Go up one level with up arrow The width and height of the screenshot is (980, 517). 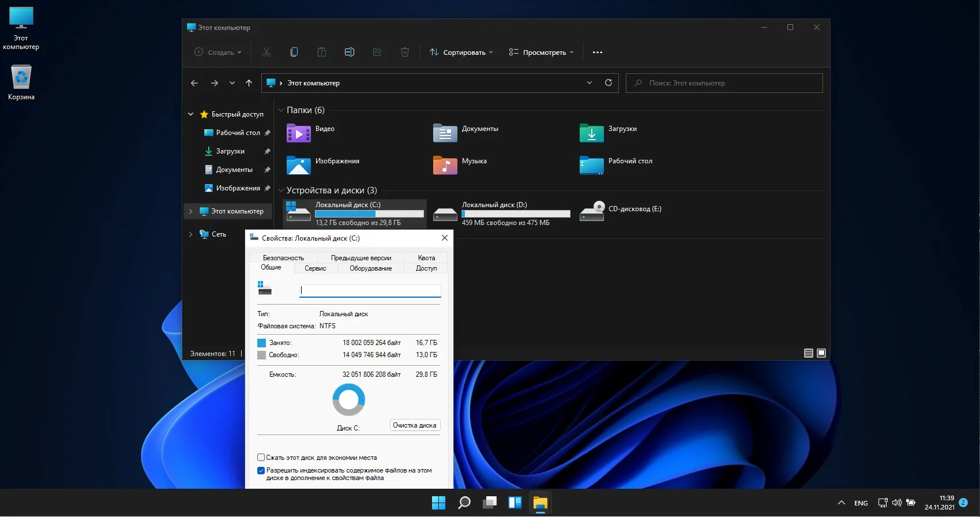pos(249,83)
